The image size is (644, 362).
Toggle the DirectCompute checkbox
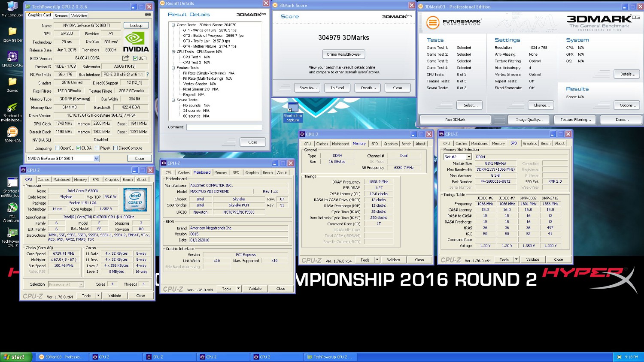coord(115,148)
